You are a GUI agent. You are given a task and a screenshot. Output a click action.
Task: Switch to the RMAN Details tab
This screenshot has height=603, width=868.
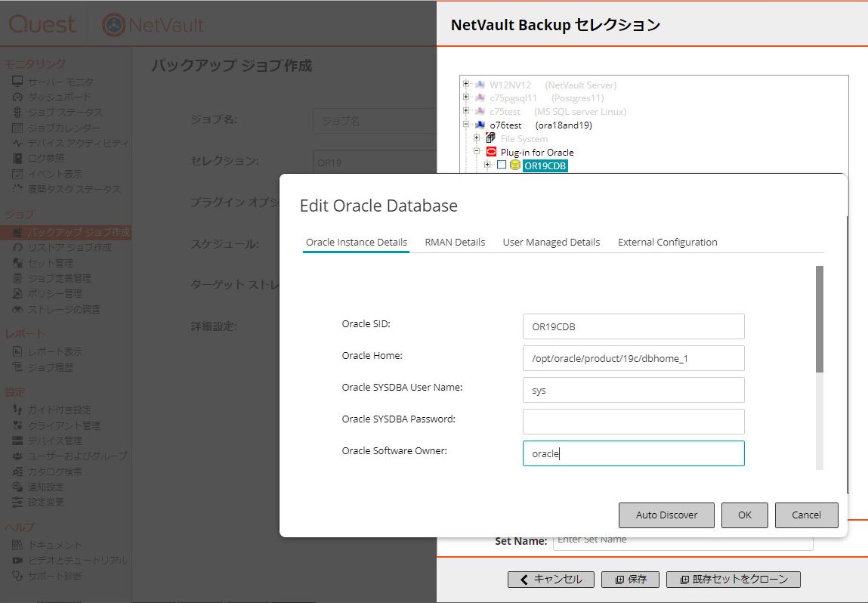[x=455, y=242]
